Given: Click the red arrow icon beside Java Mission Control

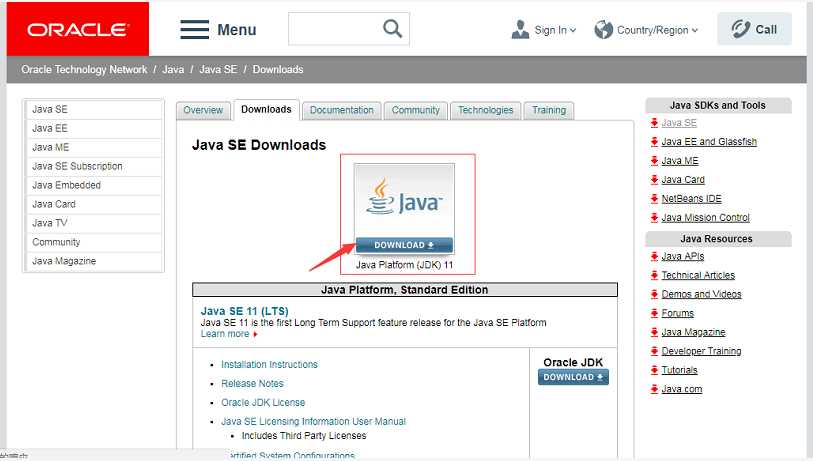Looking at the screenshot, I should tap(654, 218).
